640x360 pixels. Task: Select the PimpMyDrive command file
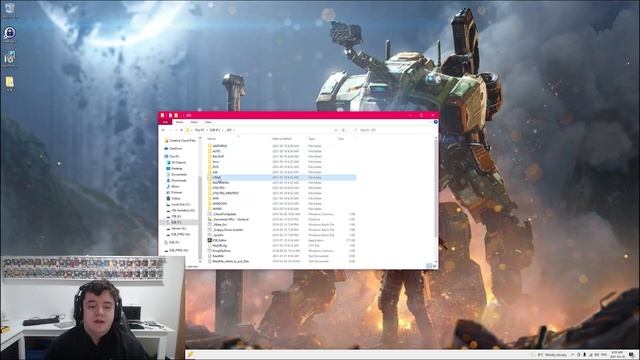coord(282,251)
